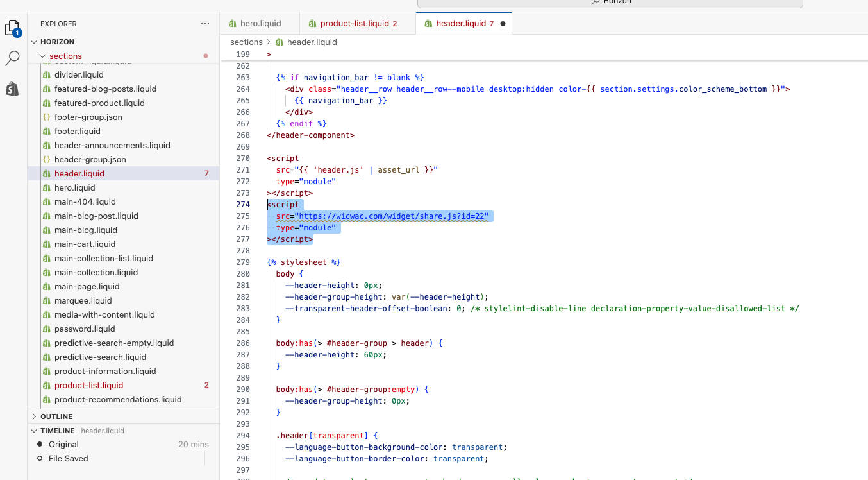
Task: Click the Explorer more actions ellipsis
Action: click(x=205, y=24)
